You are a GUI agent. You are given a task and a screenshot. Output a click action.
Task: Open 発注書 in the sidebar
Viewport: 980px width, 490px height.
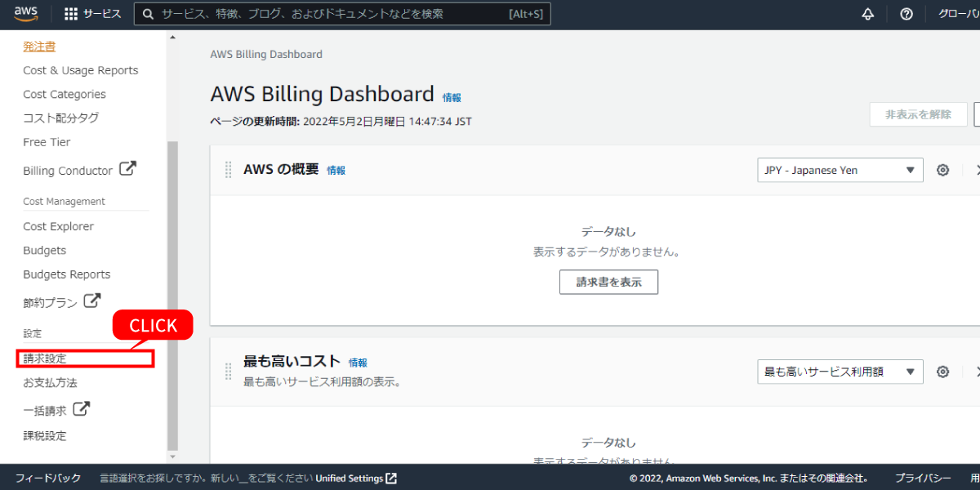pyautogui.click(x=39, y=47)
